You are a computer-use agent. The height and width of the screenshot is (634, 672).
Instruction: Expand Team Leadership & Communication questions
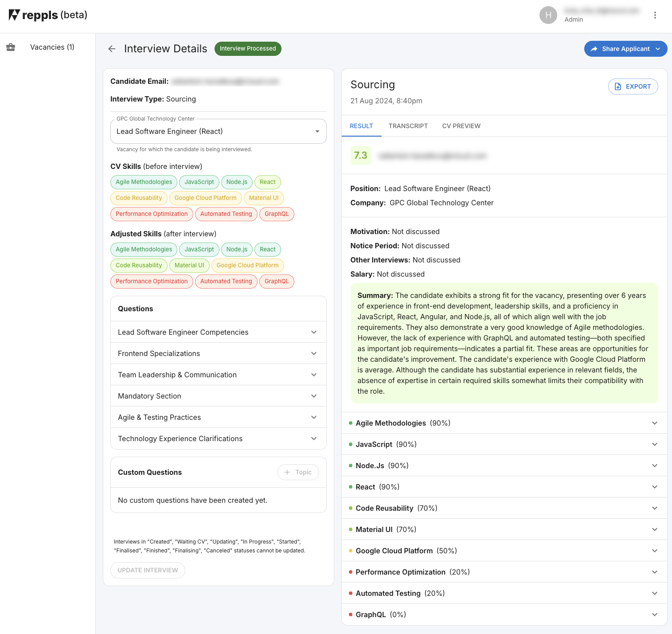[218, 375]
